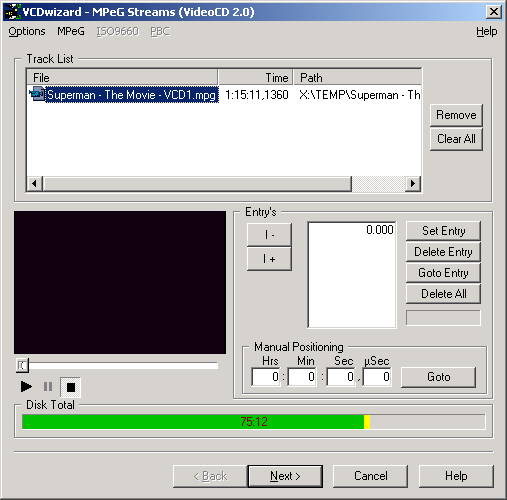Step forward one frame with I + button
Screen dimensions: 507x500
click(x=269, y=259)
